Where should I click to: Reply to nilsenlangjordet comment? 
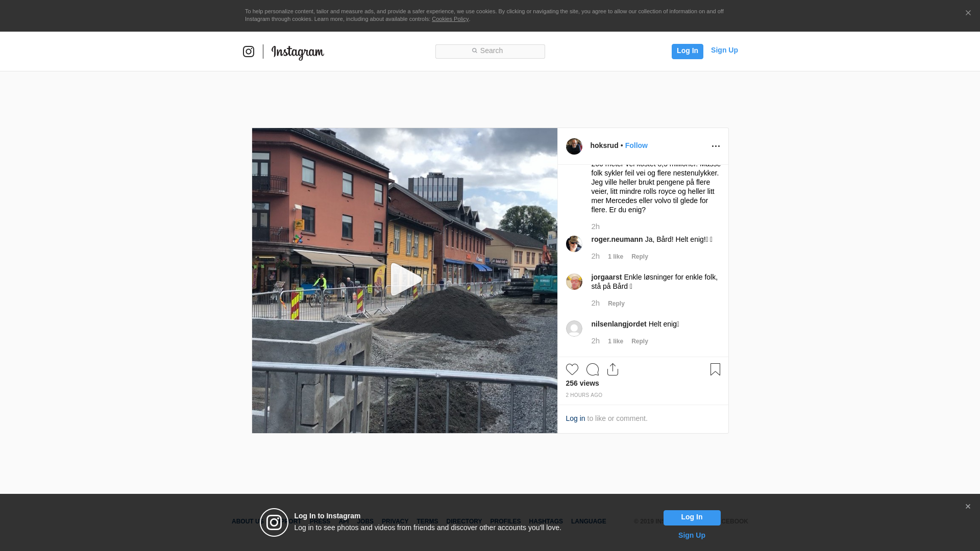point(640,341)
